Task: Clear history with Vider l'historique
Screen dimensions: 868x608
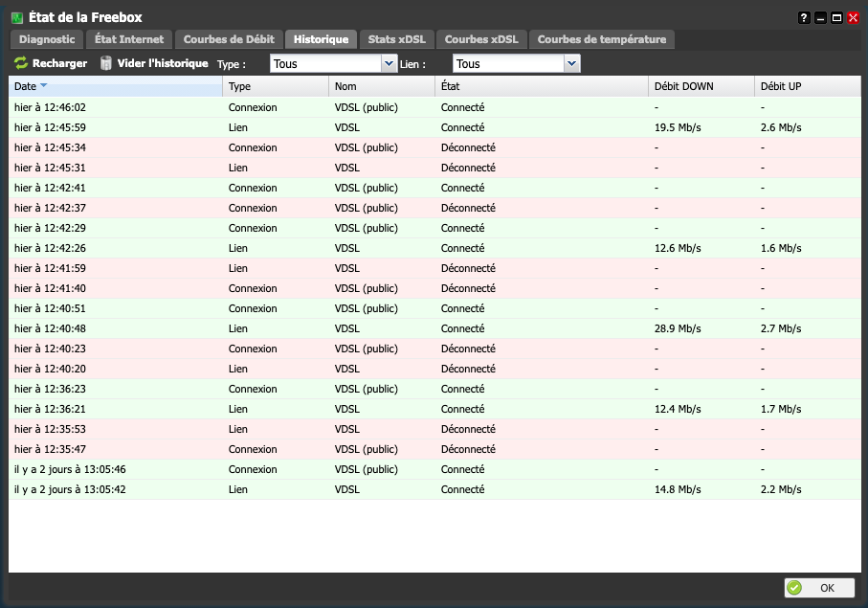Action: coord(154,63)
